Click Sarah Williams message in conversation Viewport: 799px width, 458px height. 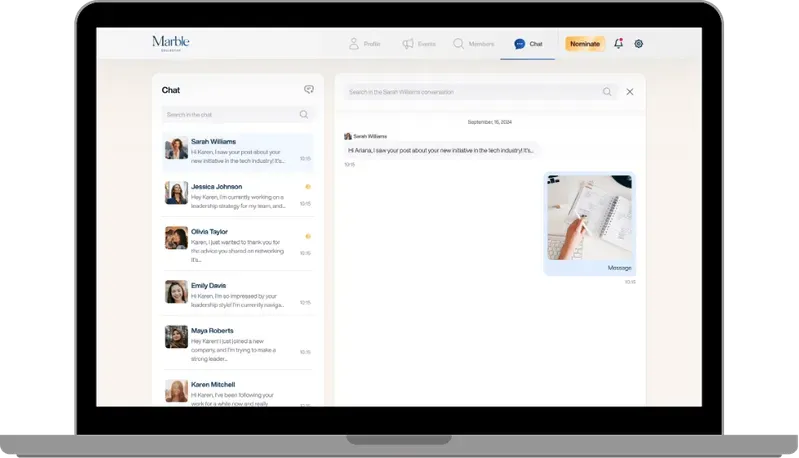[441, 151]
